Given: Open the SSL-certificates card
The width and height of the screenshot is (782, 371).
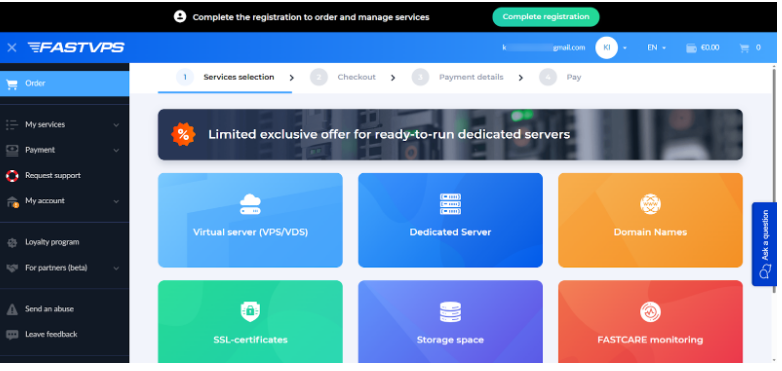Looking at the screenshot, I should click(250, 322).
